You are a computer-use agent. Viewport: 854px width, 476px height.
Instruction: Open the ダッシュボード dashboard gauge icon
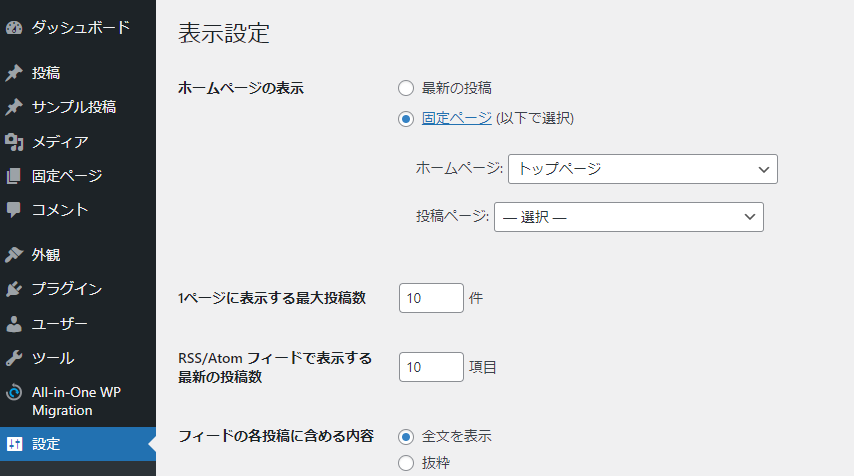(x=14, y=28)
